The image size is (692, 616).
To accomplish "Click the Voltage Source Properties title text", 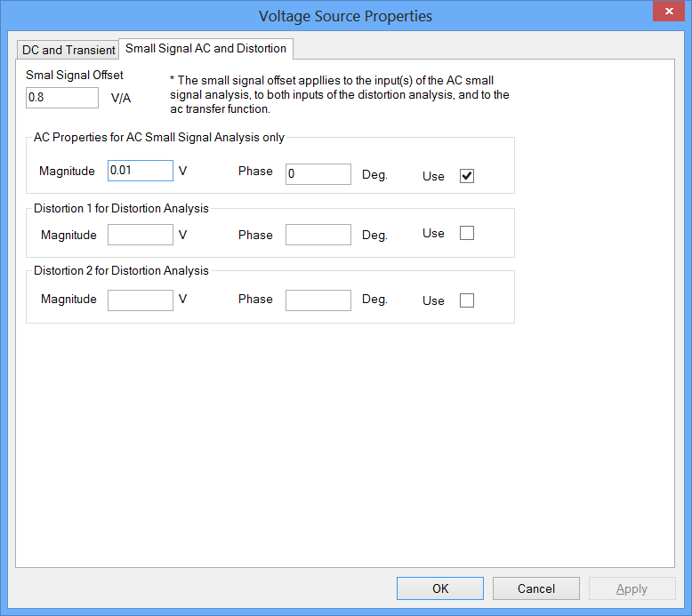I will (346, 16).
